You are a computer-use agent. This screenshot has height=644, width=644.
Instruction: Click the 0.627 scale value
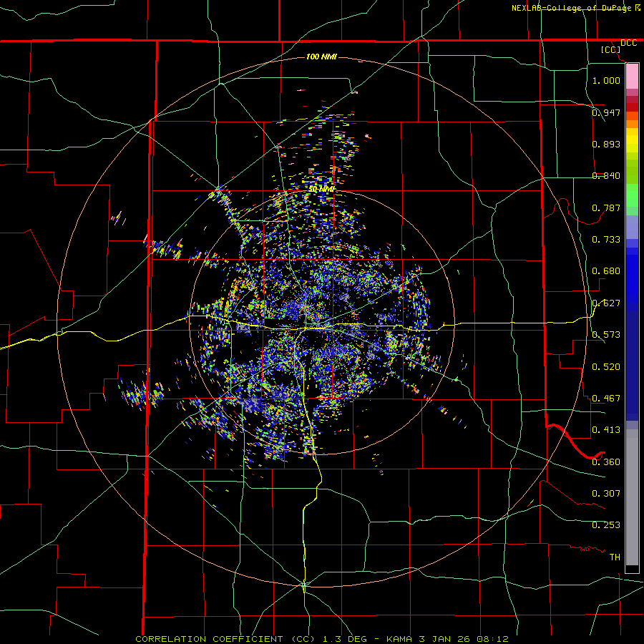coord(606,303)
